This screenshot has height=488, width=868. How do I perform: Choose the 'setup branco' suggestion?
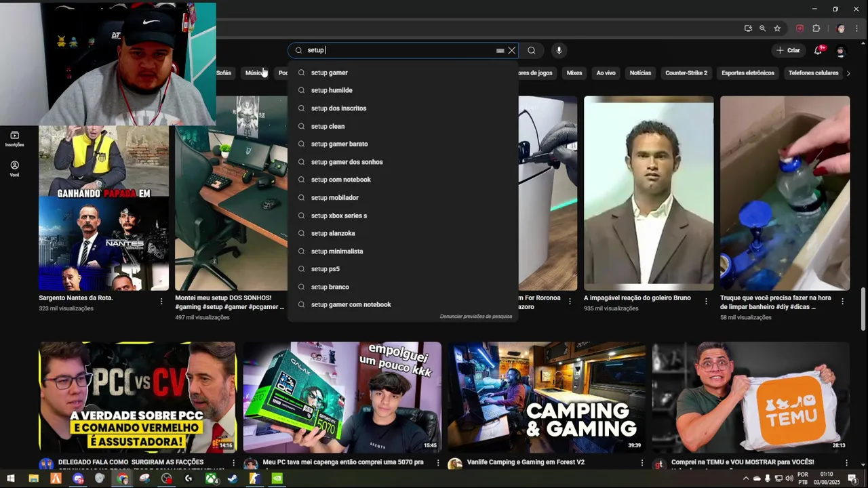coord(403,287)
